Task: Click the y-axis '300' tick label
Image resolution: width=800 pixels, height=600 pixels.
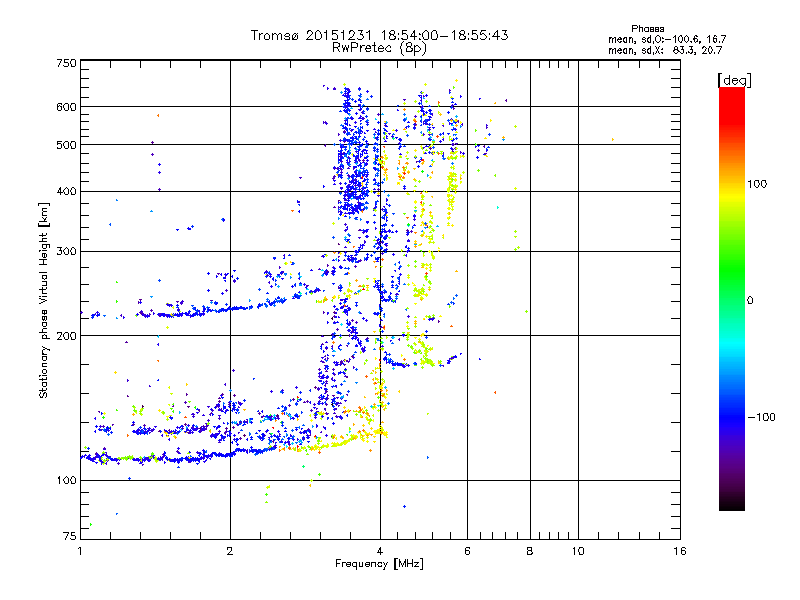Action: pyautogui.click(x=66, y=251)
